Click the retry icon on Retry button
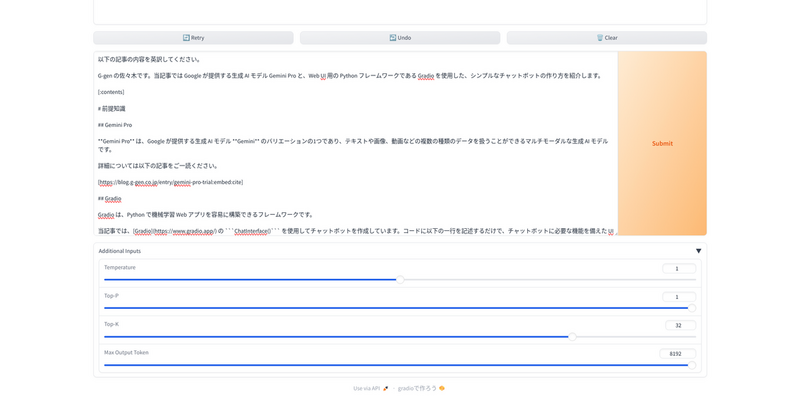Viewport: 800px width, 399px height. [x=186, y=38]
